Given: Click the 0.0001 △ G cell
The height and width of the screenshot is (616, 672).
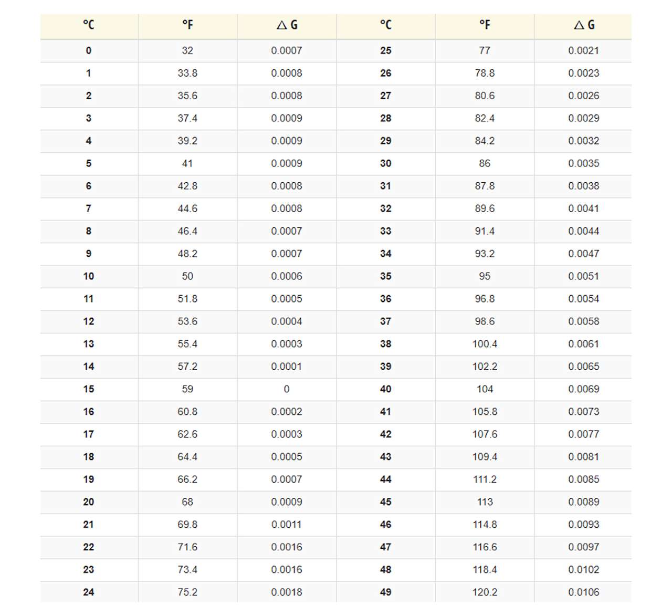Looking at the screenshot, I should (287, 367).
